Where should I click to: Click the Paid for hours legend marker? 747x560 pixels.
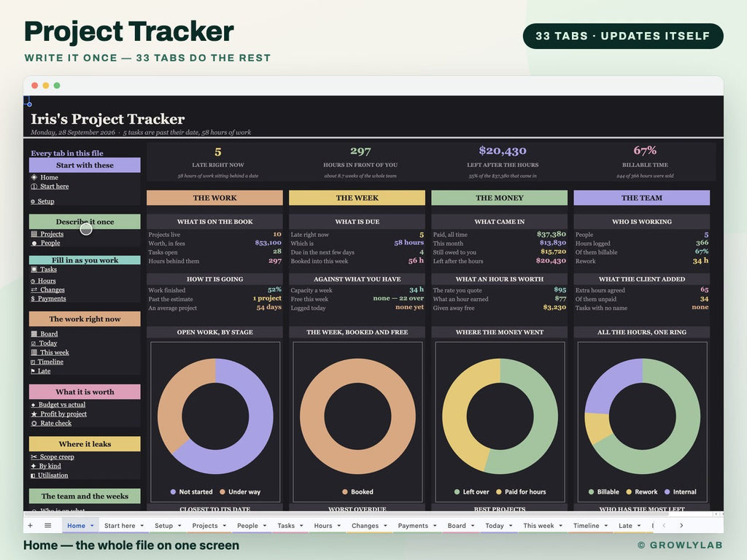tap(499, 492)
